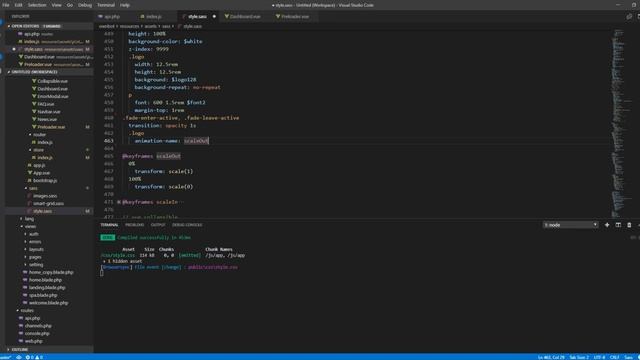Collapse the Open Editors section
The image size is (640, 360).
[x=49, y=26]
